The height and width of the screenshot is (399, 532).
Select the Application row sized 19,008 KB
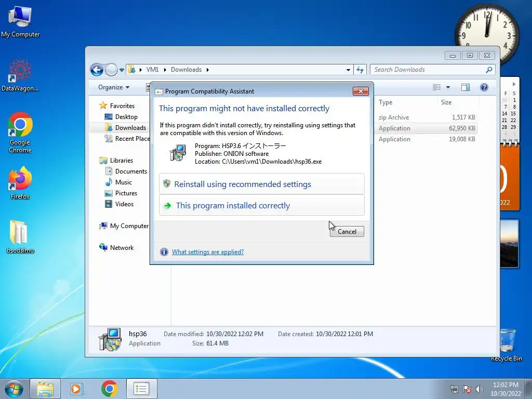(427, 139)
